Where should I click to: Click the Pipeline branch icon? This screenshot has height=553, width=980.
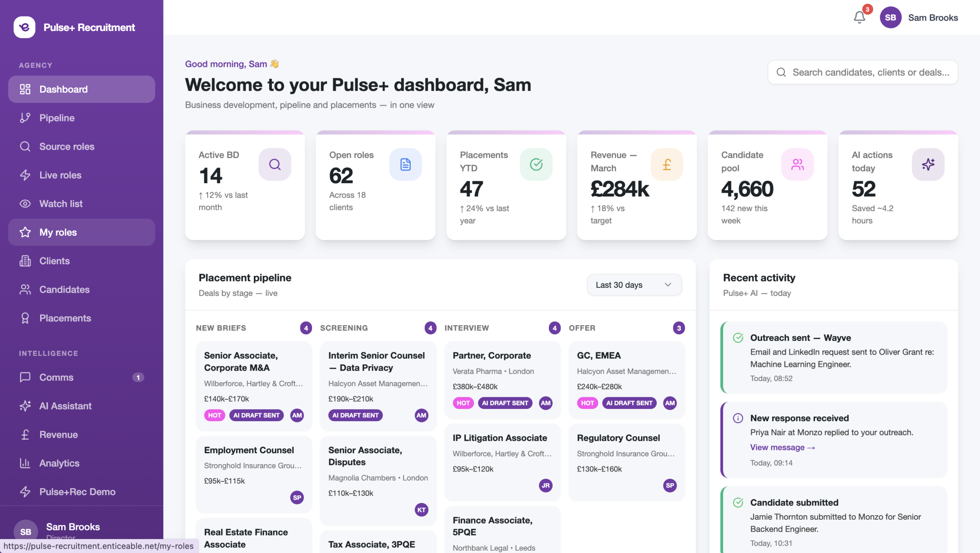click(x=25, y=118)
